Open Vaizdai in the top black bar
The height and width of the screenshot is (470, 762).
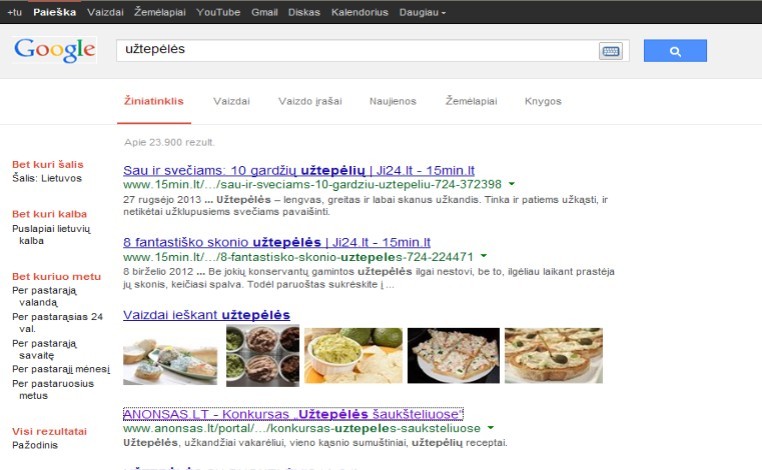tap(105, 12)
